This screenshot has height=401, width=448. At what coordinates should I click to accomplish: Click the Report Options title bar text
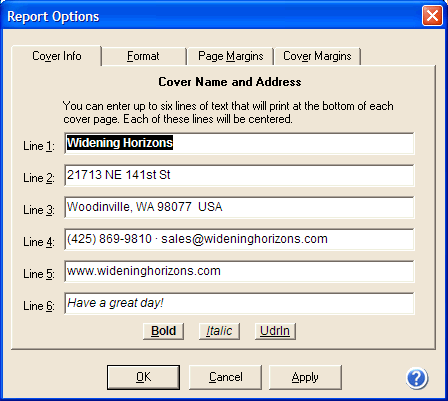pos(53,17)
